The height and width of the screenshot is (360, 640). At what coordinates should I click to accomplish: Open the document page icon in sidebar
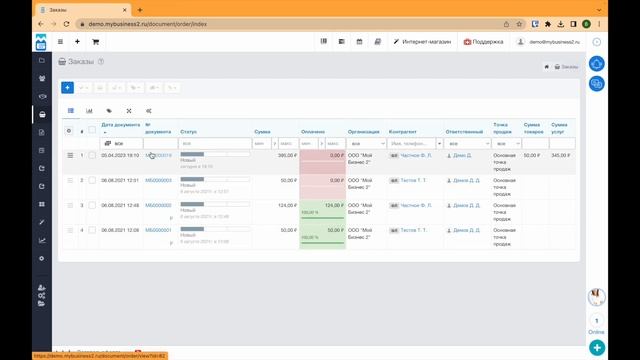[42, 132]
